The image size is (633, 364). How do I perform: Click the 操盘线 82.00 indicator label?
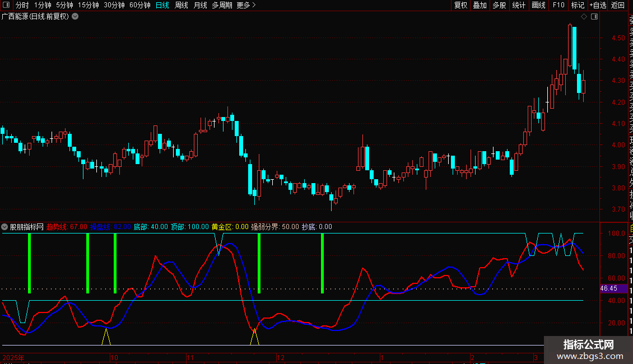pos(110,227)
